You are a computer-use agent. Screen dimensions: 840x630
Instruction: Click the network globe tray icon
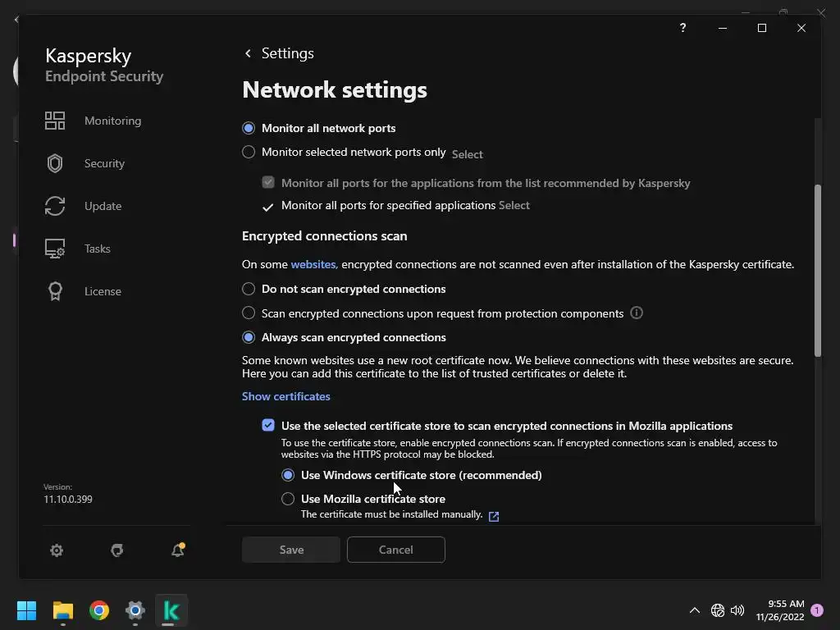[717, 610]
